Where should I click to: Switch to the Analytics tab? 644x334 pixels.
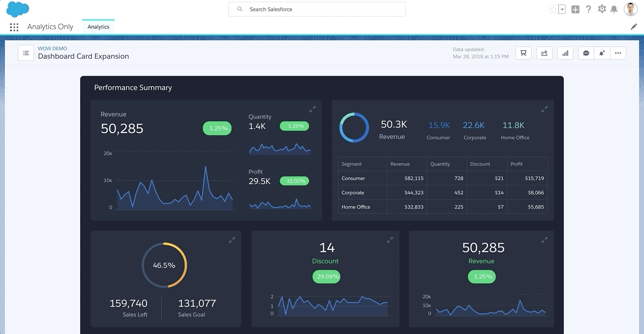[99, 27]
